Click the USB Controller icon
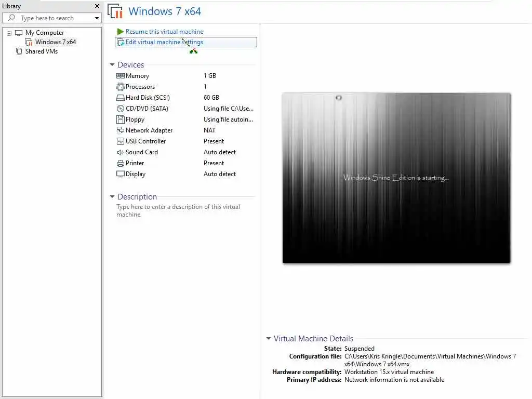Viewport: 532px width, 399px height. click(x=121, y=141)
